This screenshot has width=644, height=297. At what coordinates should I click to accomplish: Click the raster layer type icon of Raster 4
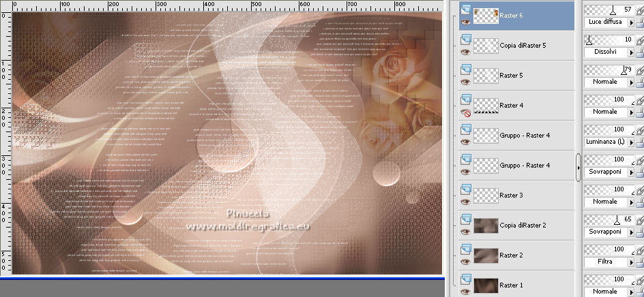[465, 99]
